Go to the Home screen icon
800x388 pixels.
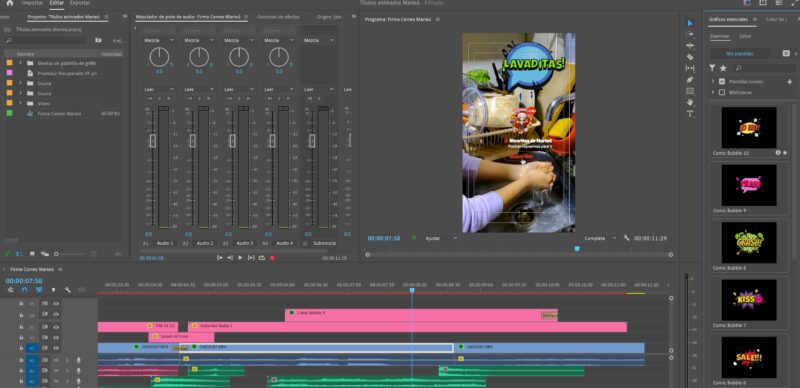pyautogui.click(x=10, y=3)
